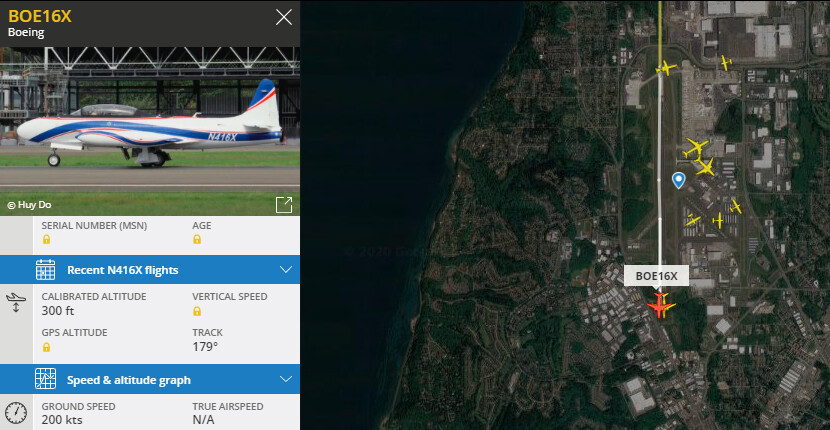Click the altitude airplane icon in sidebar
This screenshot has width=830, height=430.
click(16, 302)
